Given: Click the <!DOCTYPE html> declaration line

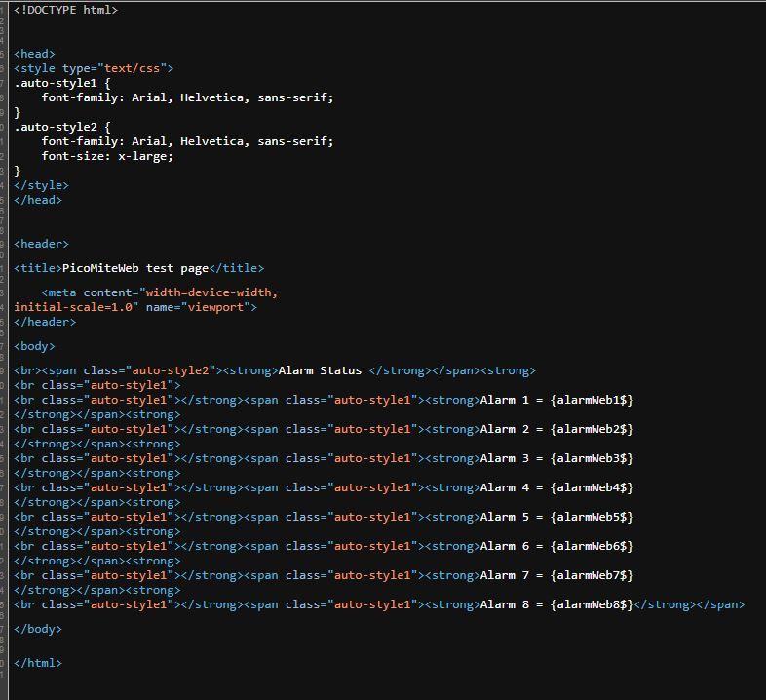Looking at the screenshot, I should (65, 10).
